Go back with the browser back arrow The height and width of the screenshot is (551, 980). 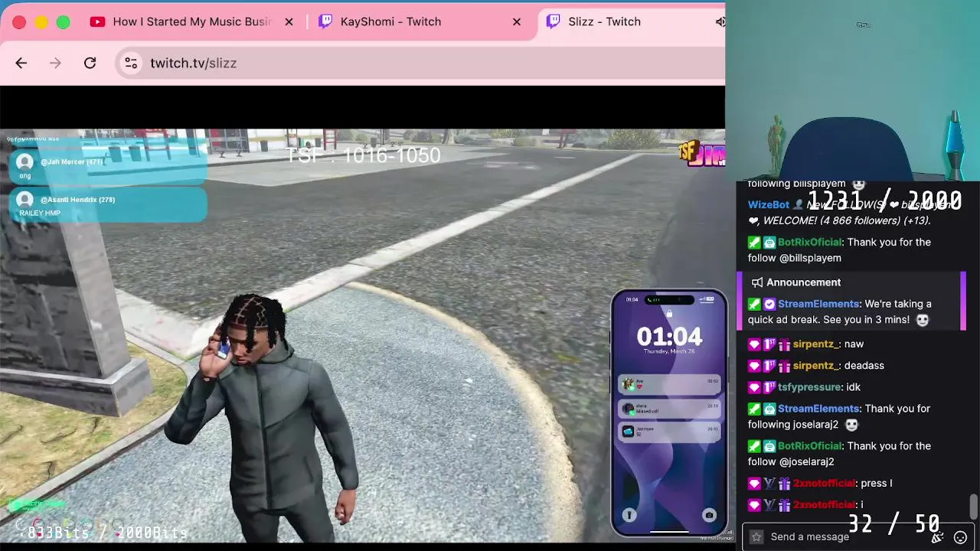click(x=21, y=64)
